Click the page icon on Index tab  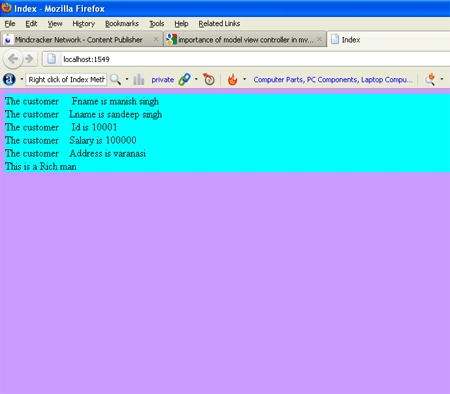(x=335, y=39)
